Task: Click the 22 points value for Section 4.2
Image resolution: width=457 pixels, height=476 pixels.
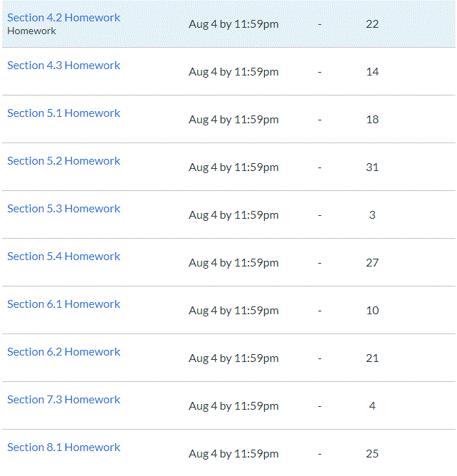Action: (x=372, y=24)
